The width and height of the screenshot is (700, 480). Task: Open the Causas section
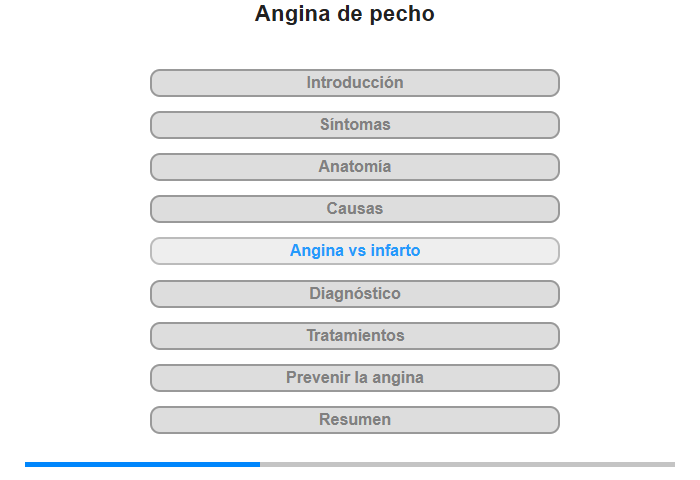pos(355,209)
